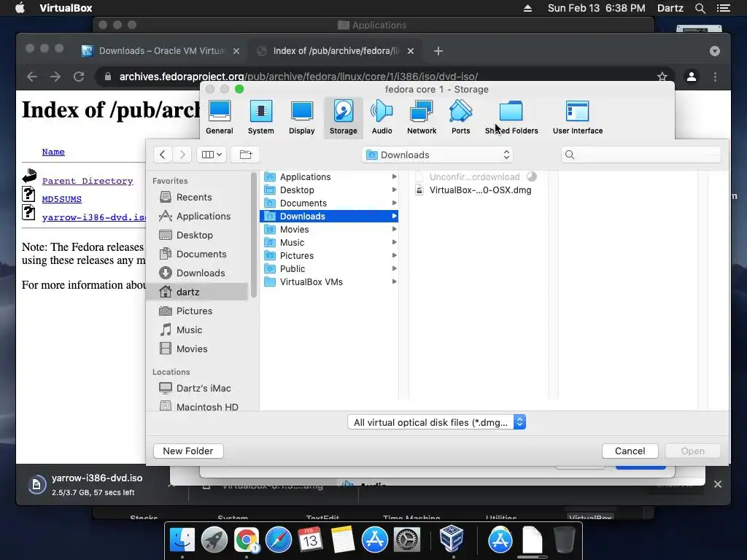Screen dimensions: 747x560
Task: Open Pictures folder in column list
Action: coord(329,256)
